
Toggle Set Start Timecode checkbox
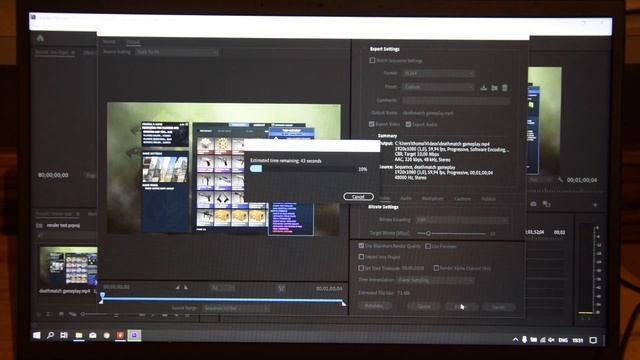(361, 268)
